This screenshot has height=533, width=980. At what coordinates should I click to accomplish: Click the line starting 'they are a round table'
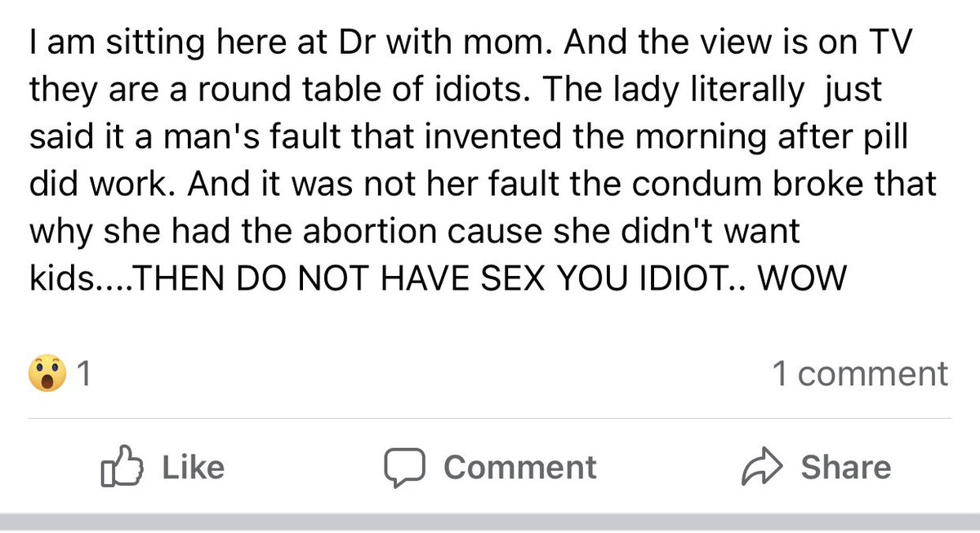coord(456,89)
